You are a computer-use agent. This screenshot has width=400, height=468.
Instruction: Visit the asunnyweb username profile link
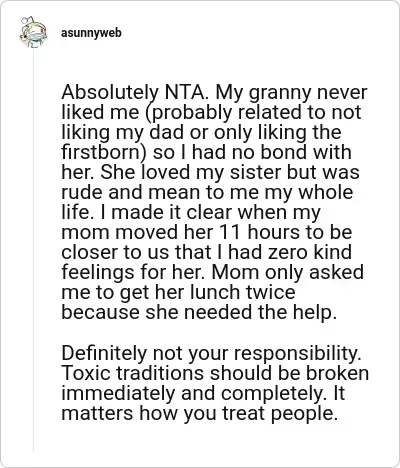click(x=91, y=33)
